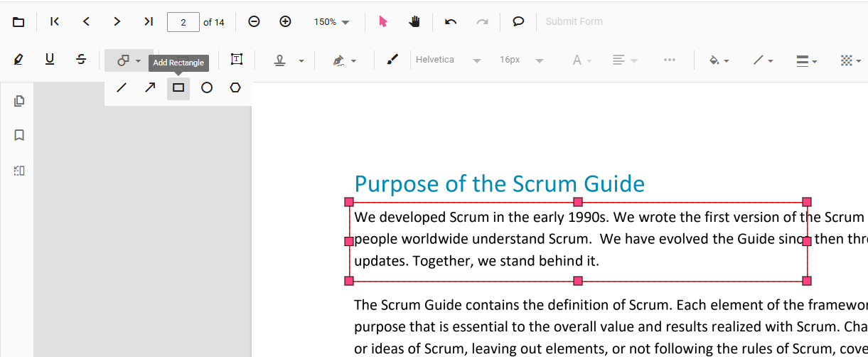Open the fill color picker
The image size is (868, 357).
[719, 60]
